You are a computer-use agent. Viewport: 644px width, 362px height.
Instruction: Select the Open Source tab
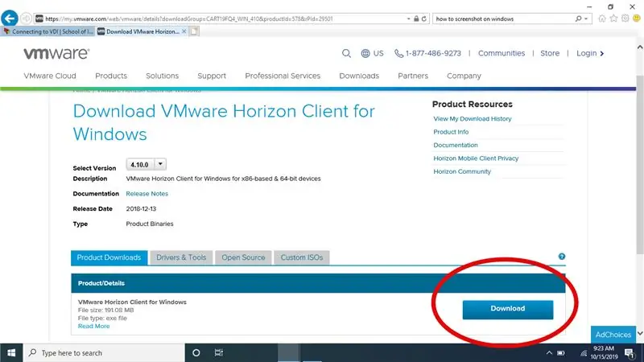pyautogui.click(x=243, y=257)
